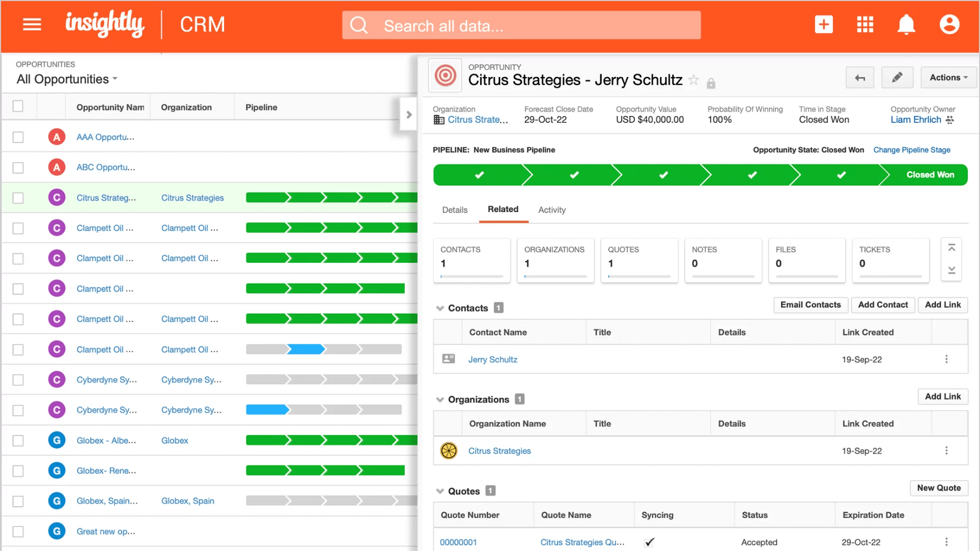Open the QUOTES related card
980x551 pixels.
coord(639,260)
